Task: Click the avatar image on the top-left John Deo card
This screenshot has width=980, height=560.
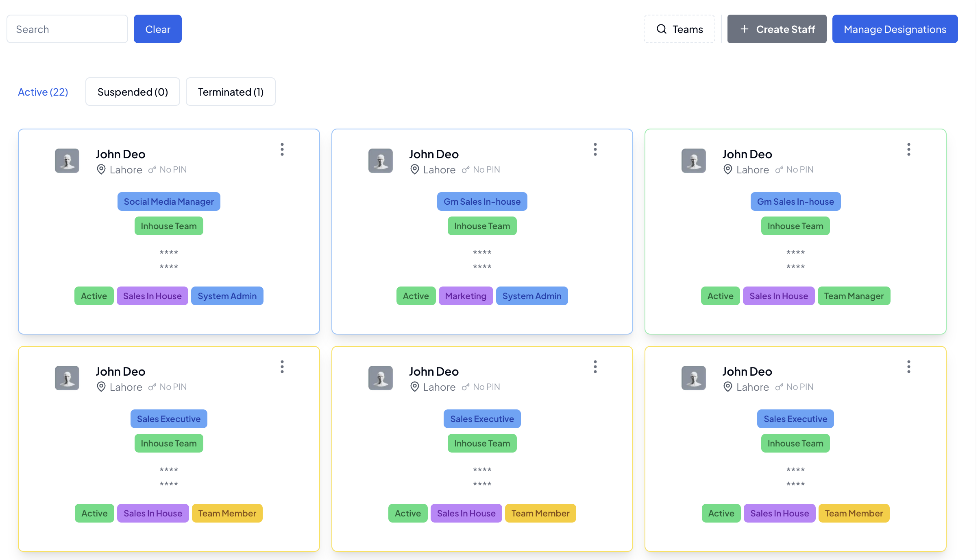Action: (67, 161)
